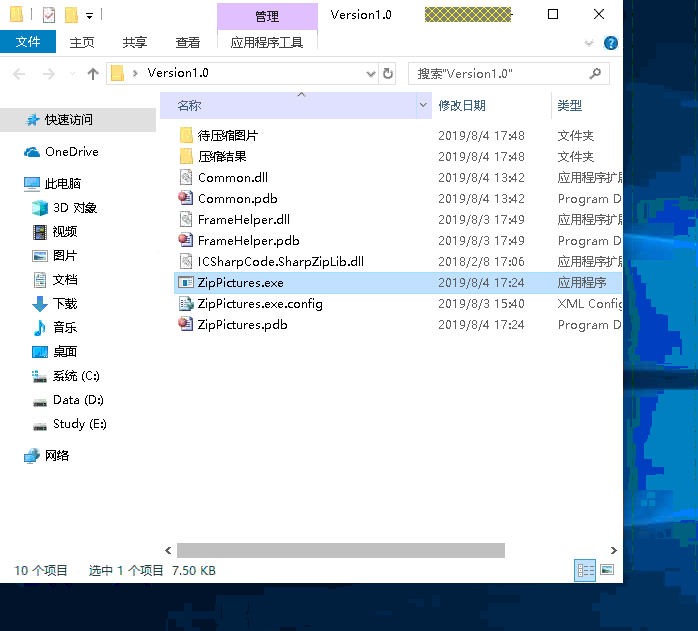
Task: Click the address bar breadcrumb chevron
Action: coord(135,73)
